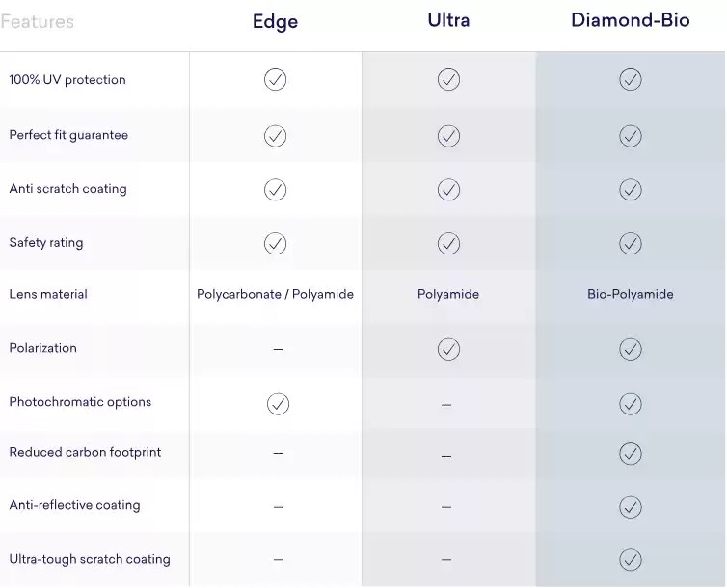Click the Features heading label

pos(37,21)
